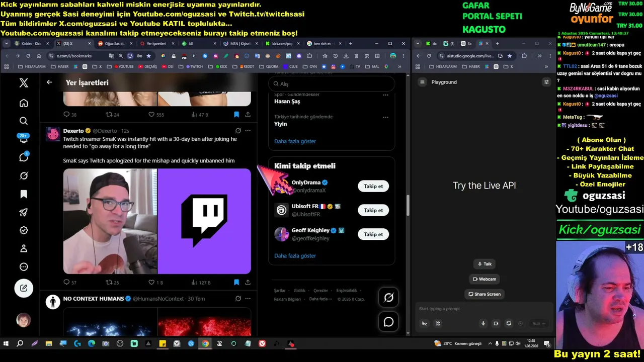Expand 'Daha fazla' footer links menu

321,299
